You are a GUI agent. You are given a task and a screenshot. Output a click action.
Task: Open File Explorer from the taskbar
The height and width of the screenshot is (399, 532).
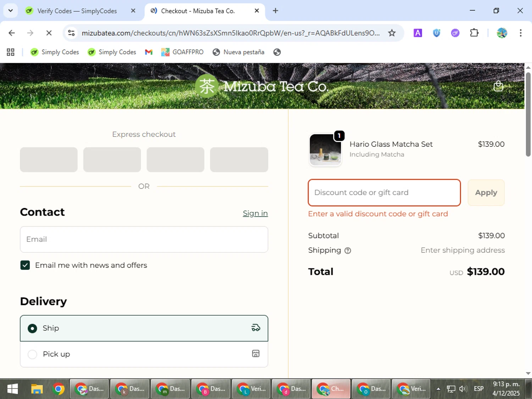(x=37, y=389)
